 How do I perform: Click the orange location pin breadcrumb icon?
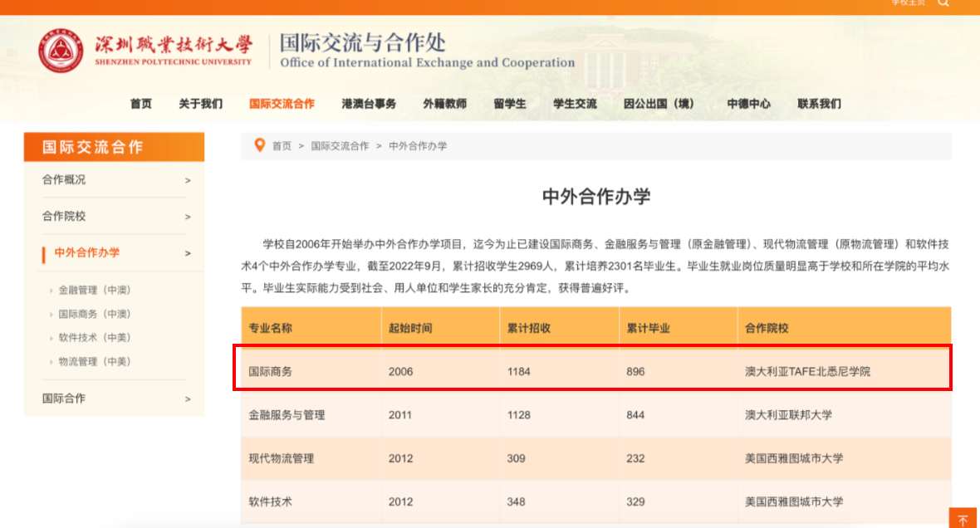pos(259,145)
